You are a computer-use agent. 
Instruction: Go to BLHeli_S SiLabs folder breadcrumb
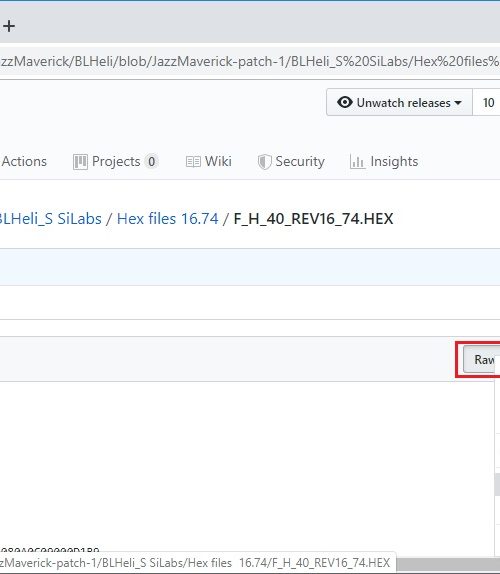51,219
